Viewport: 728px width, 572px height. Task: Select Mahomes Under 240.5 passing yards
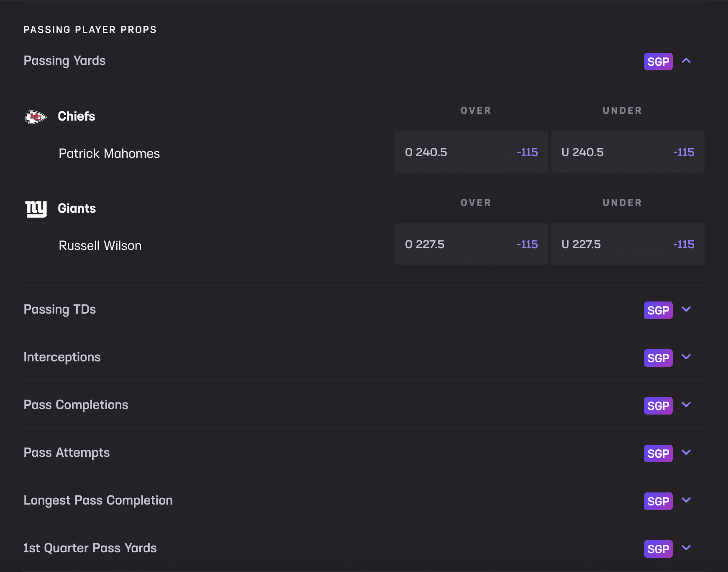pos(628,152)
